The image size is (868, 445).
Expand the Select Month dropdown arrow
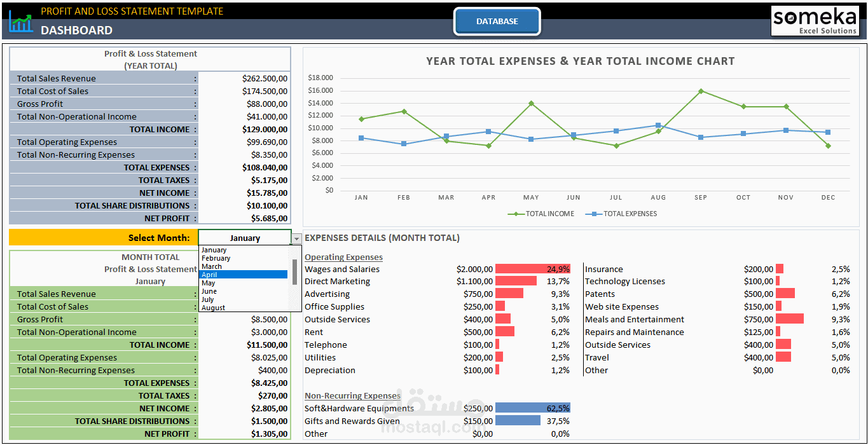(x=296, y=238)
